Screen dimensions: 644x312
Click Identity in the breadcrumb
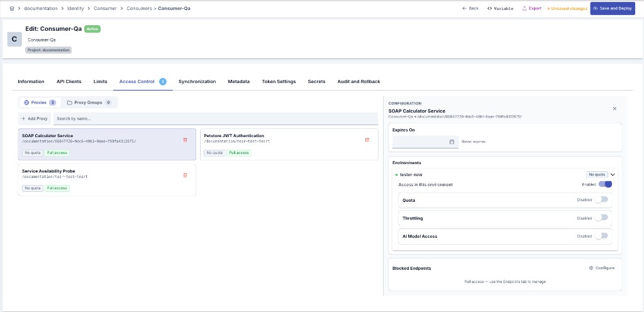[77, 8]
